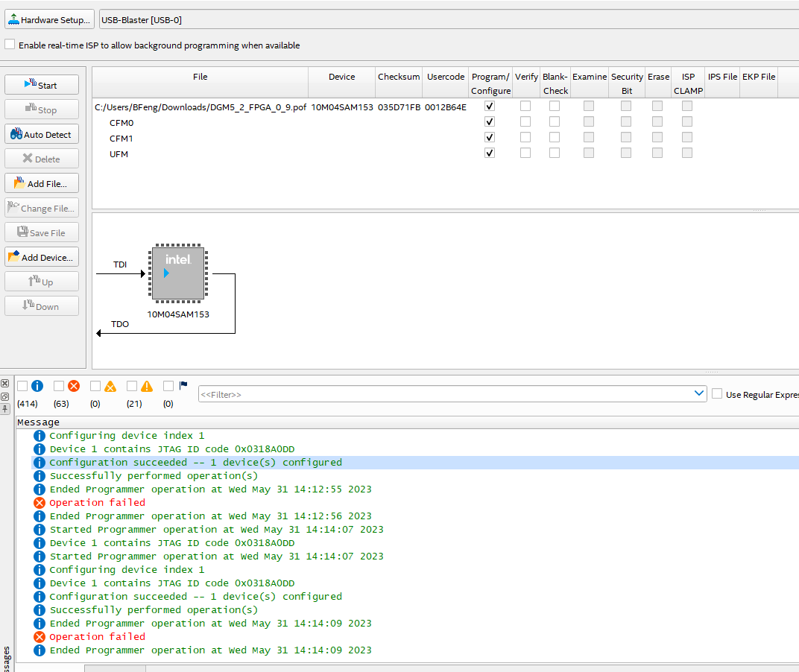Toggle critical warning messages filter checkbox
This screenshot has height=672, width=799.
tap(95, 386)
